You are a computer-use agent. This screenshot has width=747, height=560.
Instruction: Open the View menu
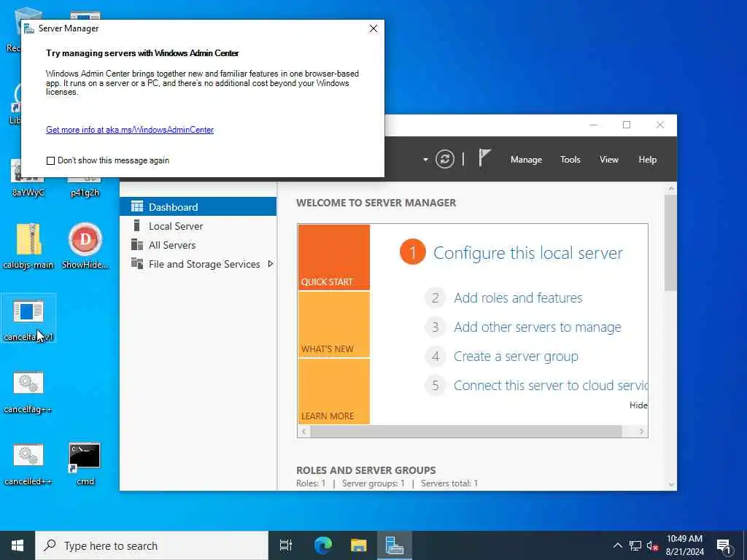609,160
